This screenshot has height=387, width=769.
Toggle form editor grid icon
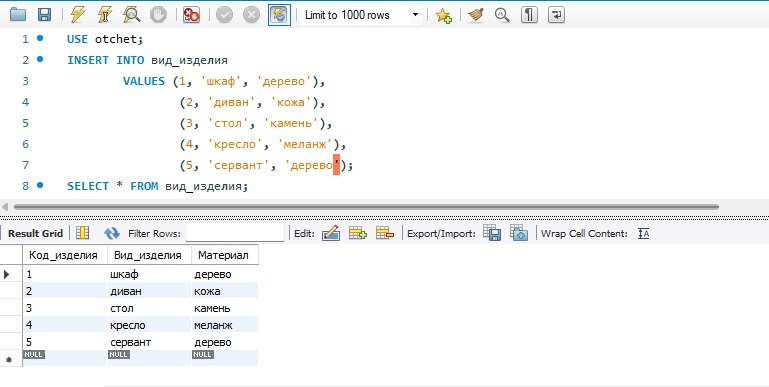coord(82,233)
